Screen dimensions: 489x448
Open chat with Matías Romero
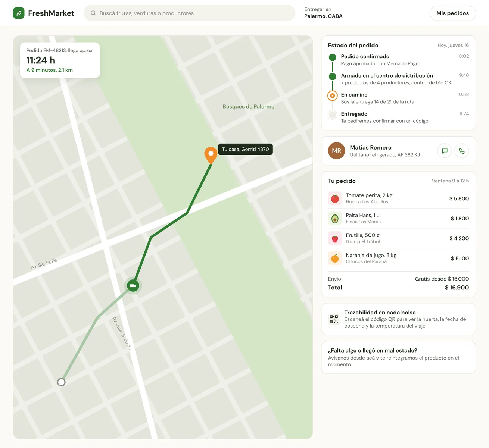(445, 151)
